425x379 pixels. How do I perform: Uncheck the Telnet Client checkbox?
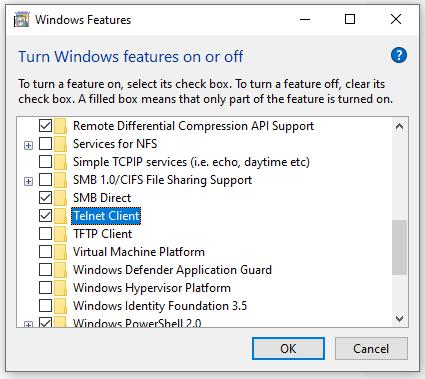(x=45, y=216)
